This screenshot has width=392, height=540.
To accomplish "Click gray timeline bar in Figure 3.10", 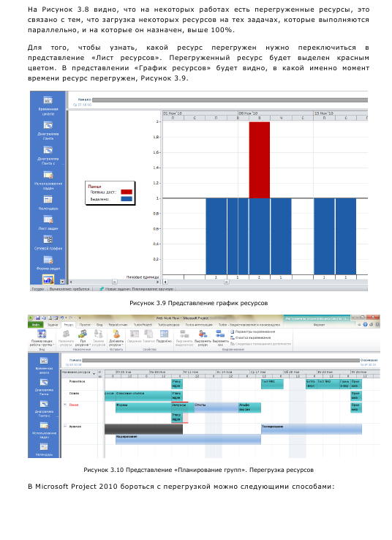I will (221, 360).
